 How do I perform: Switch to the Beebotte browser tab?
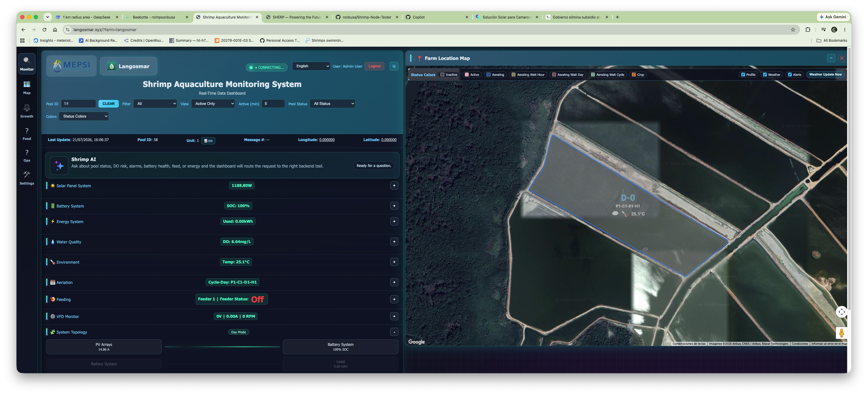157,17
